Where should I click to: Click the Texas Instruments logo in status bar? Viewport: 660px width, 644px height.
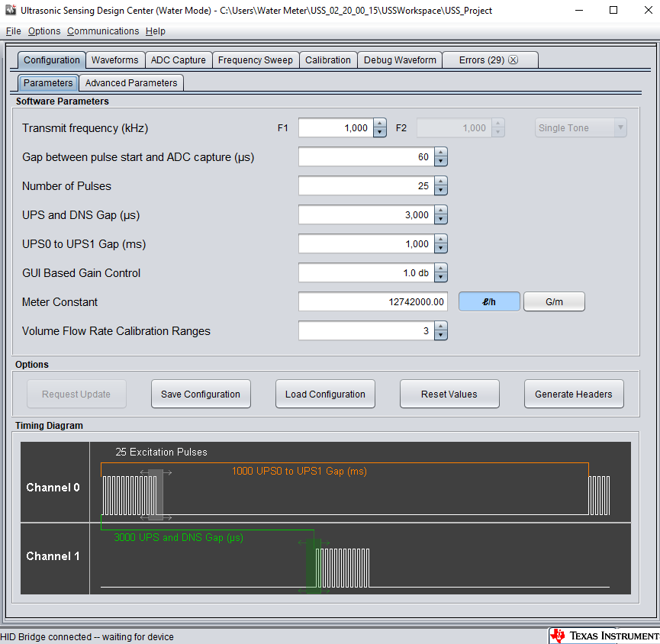pyautogui.click(x=605, y=636)
